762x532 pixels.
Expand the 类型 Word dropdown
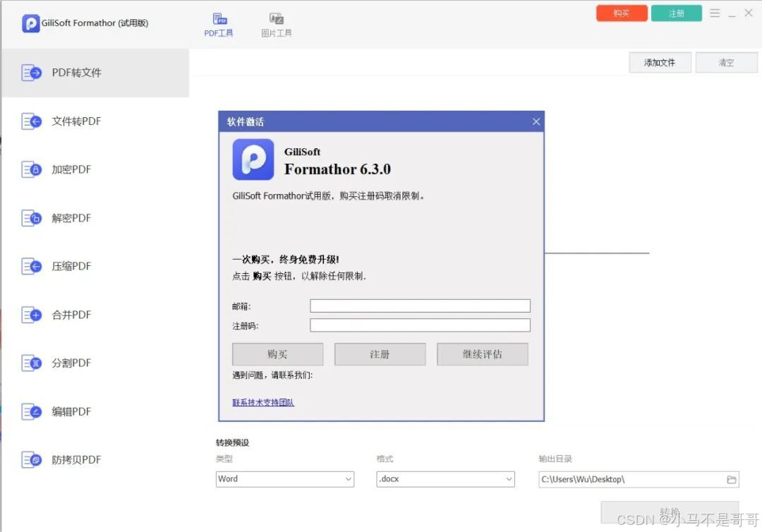(x=285, y=479)
